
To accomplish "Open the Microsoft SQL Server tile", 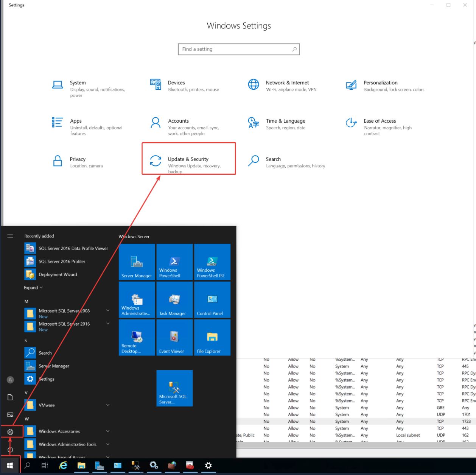I will coord(174,388).
